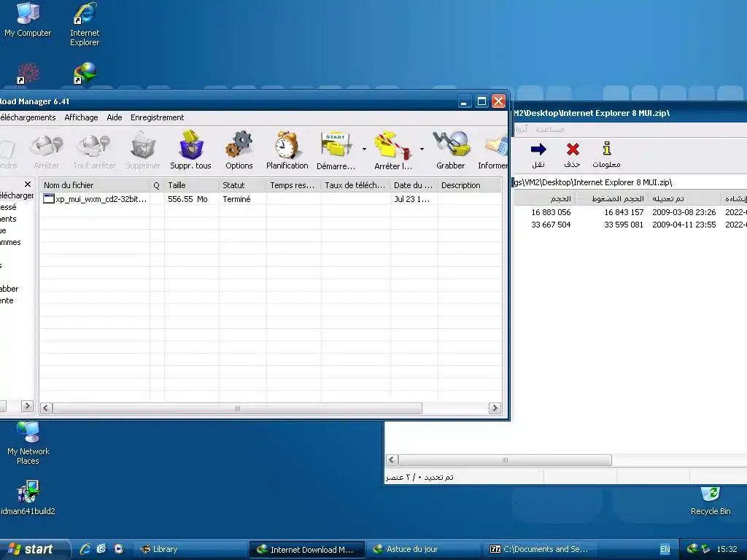Open Aide menu in IDM
The width and height of the screenshot is (747, 560).
115,117
